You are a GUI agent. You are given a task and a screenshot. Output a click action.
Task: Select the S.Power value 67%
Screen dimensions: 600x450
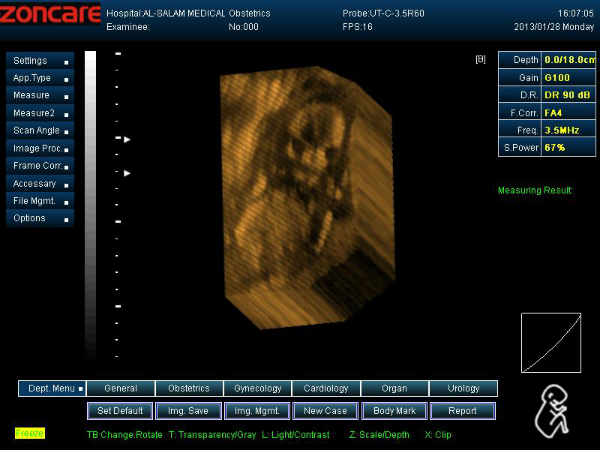click(x=569, y=148)
